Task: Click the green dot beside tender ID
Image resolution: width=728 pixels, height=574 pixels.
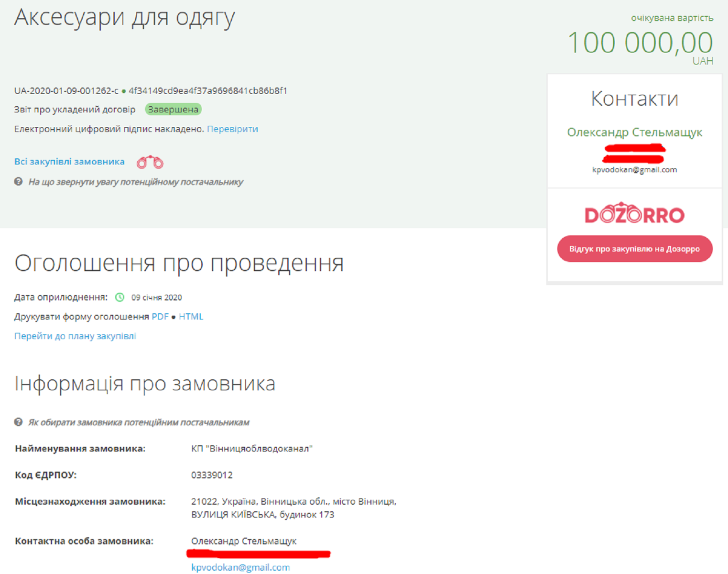Action: tap(124, 91)
